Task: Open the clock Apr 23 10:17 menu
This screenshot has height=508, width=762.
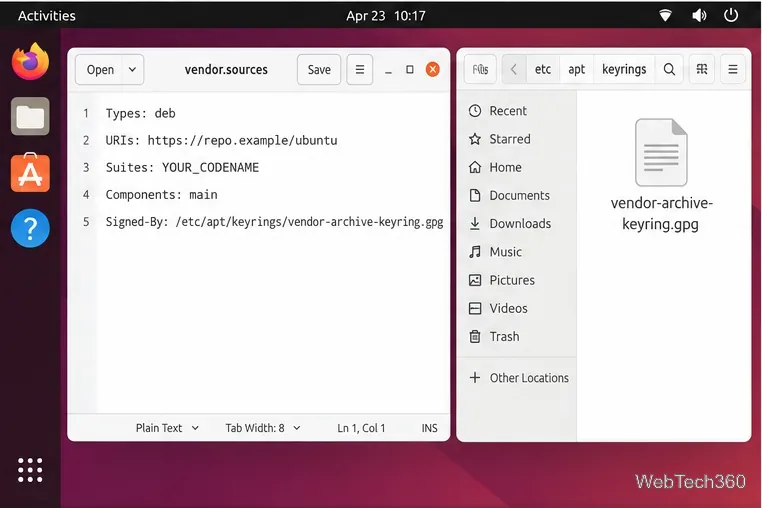Action: pyautogui.click(x=386, y=16)
